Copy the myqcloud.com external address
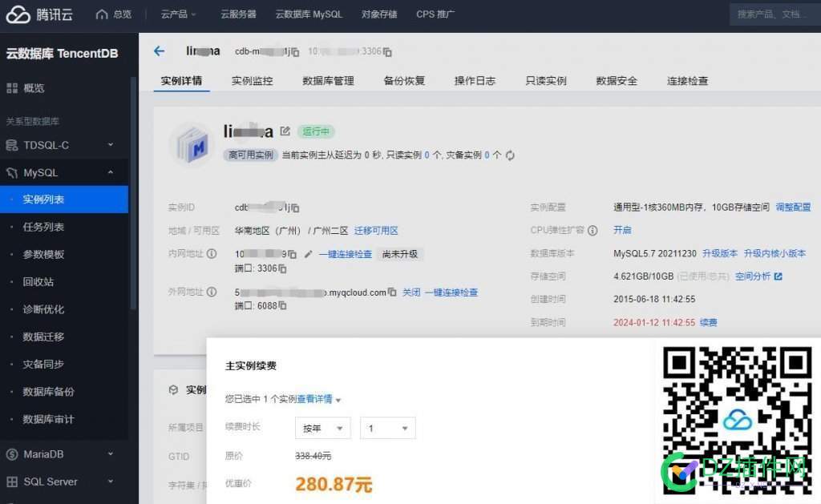This screenshot has width=821, height=504. tap(392, 292)
